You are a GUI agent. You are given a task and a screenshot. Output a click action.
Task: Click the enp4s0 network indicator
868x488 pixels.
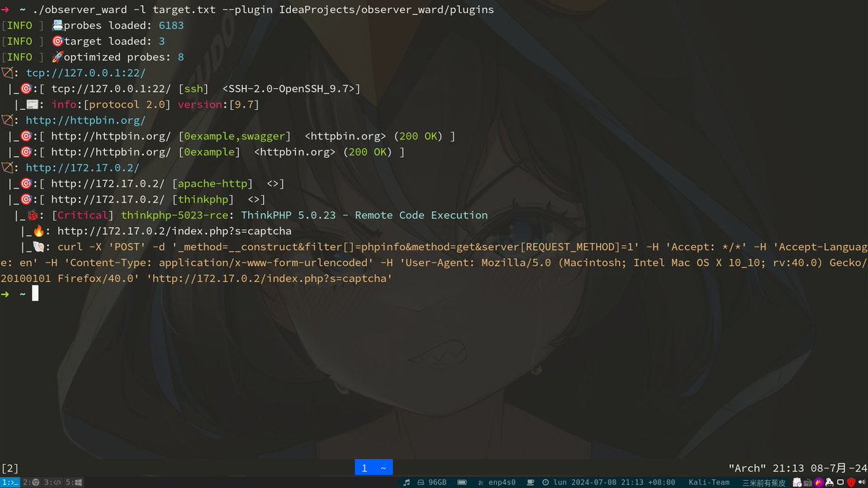click(496, 482)
